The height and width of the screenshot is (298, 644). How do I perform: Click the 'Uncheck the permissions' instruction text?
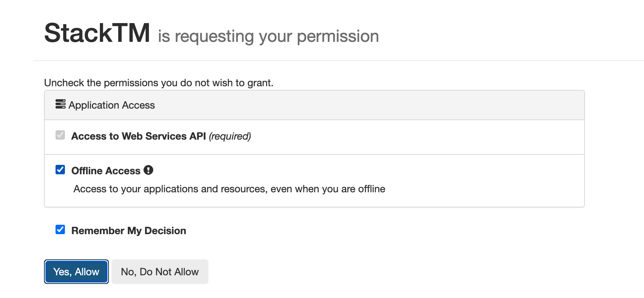pos(159,83)
